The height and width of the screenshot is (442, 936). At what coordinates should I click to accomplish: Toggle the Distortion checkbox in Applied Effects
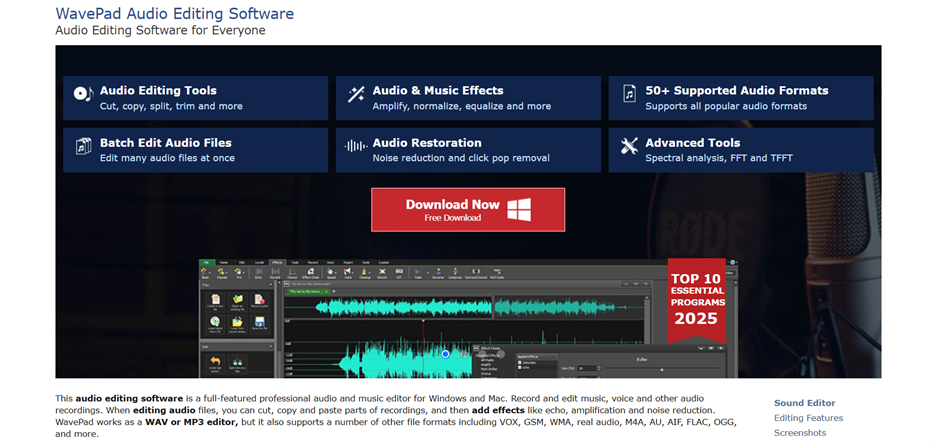519,363
